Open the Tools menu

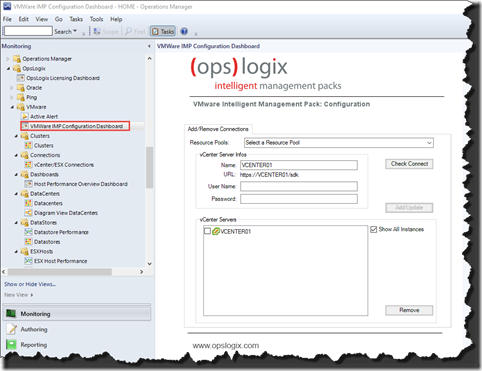(x=96, y=19)
